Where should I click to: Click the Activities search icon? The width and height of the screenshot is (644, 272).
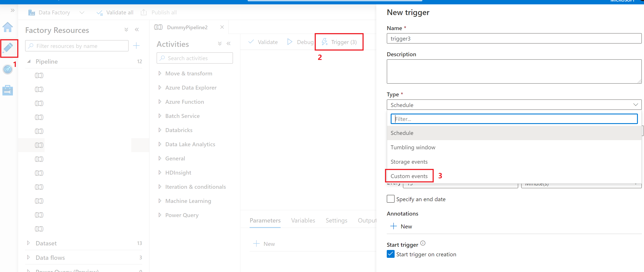[x=163, y=58]
